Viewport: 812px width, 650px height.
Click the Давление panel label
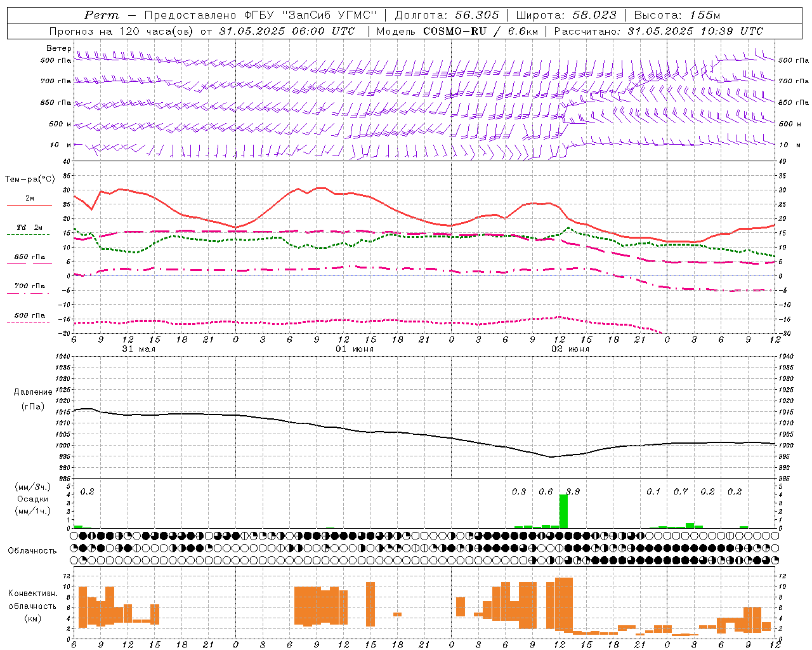pos(33,392)
